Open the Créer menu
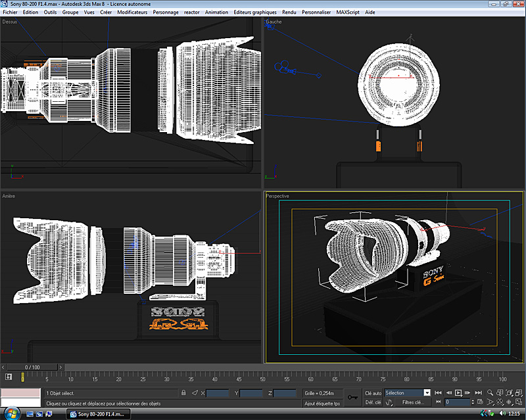526x420 pixels. [x=106, y=12]
